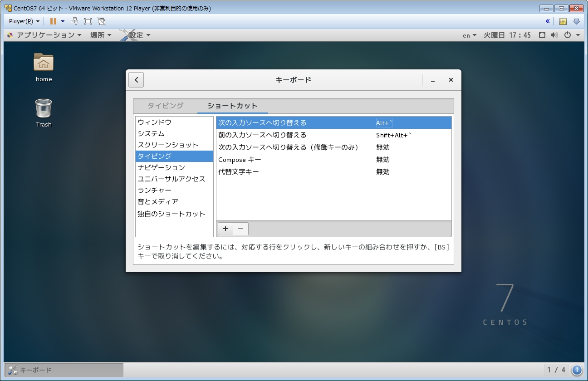Click the minus button to remove shortcut
The image size is (588, 381).
click(240, 229)
